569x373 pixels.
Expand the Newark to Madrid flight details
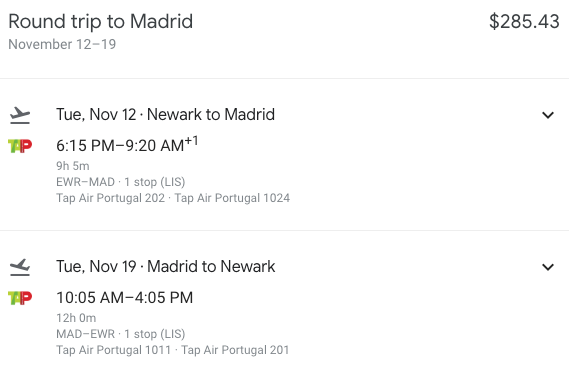click(x=548, y=115)
